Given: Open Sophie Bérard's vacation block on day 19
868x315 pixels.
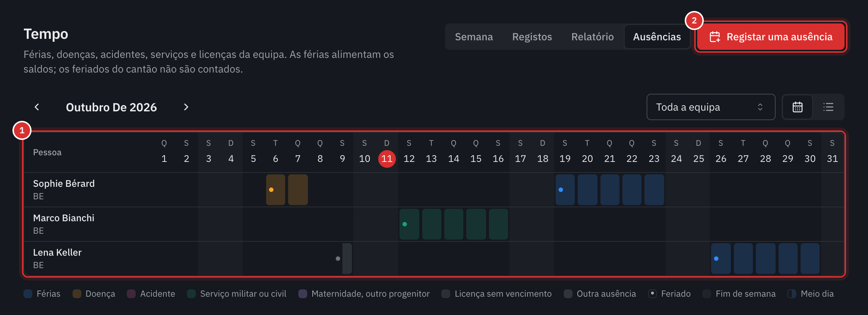Looking at the screenshot, I should [565, 190].
